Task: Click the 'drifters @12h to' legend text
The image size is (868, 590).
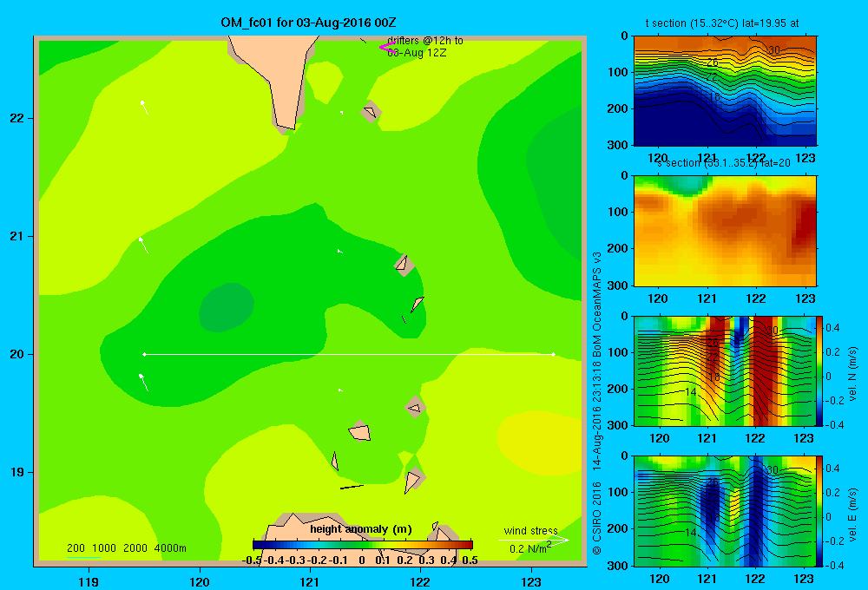Action: [425, 41]
